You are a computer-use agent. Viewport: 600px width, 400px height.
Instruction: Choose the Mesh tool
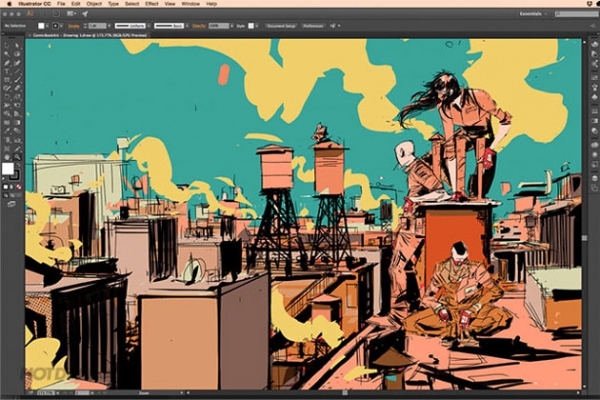pyautogui.click(x=7, y=123)
